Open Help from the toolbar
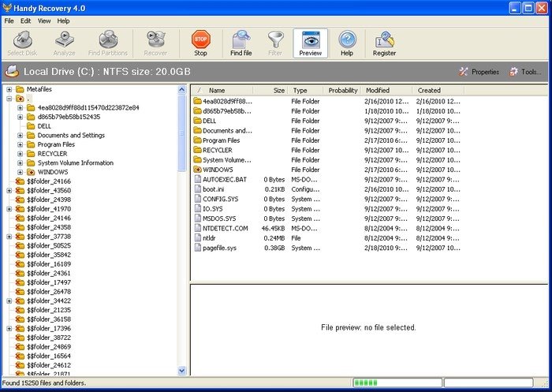This screenshot has width=552, height=392. point(347,43)
